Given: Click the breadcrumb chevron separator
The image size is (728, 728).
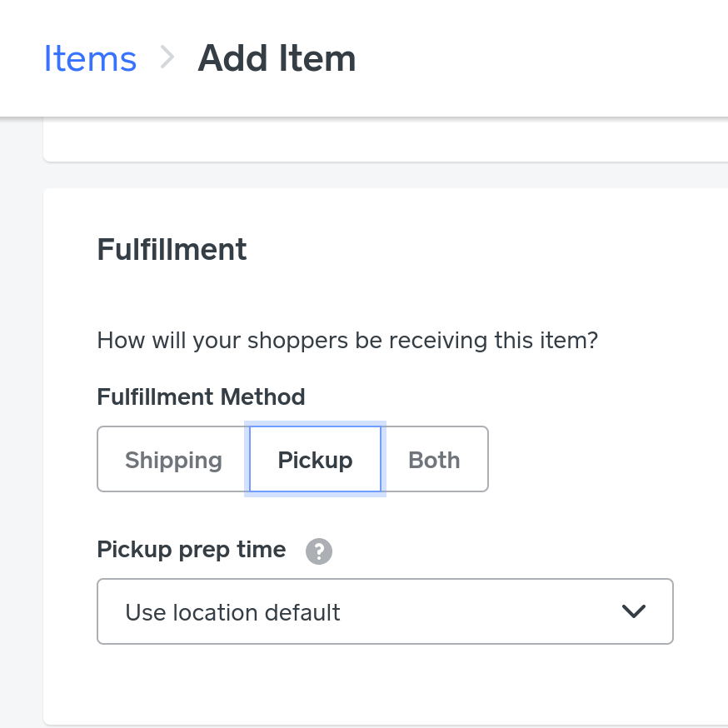Looking at the screenshot, I should (x=167, y=57).
